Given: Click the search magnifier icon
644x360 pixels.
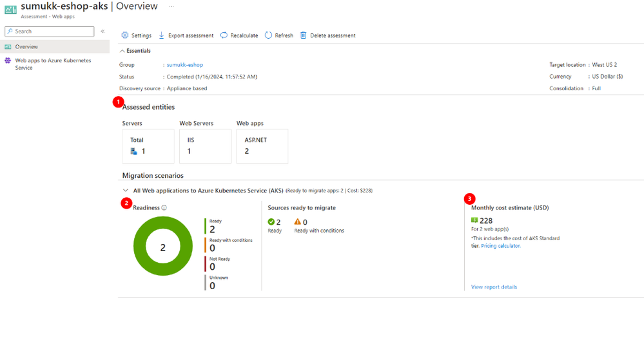Looking at the screenshot, I should [x=10, y=31].
